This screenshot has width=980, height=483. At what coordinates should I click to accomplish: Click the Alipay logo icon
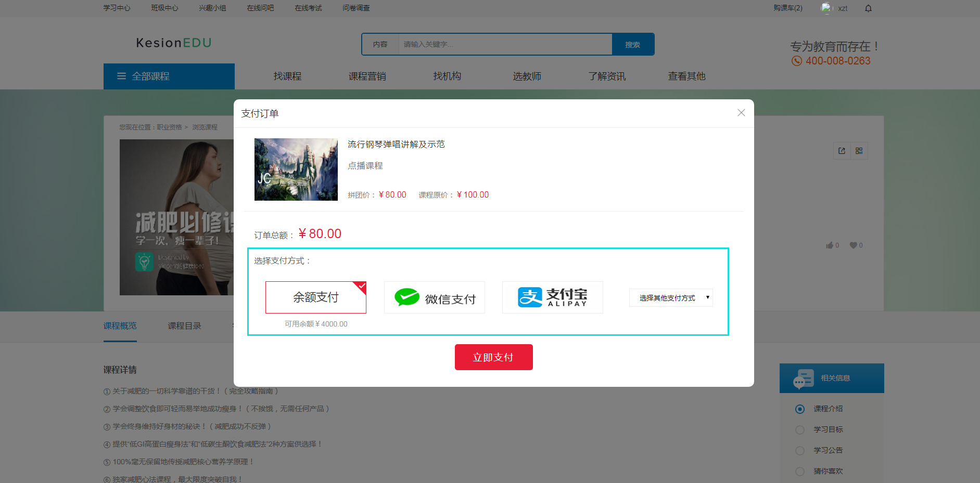coord(528,296)
